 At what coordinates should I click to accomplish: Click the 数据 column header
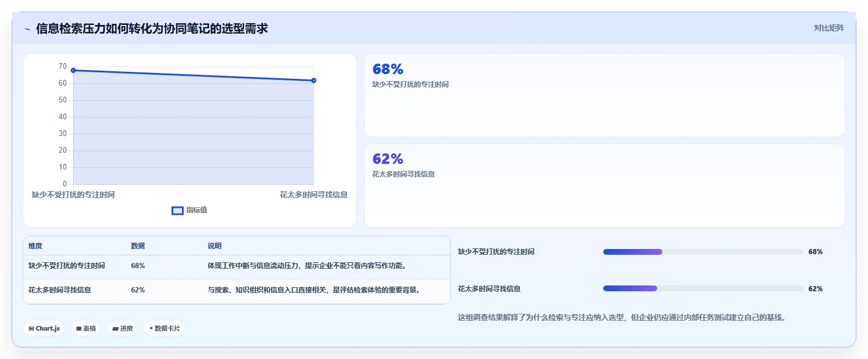tap(138, 246)
